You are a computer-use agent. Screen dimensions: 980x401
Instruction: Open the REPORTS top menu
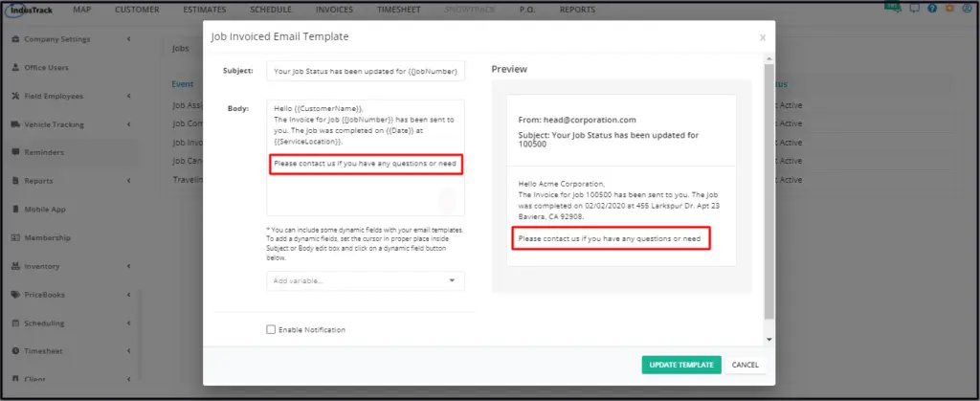click(x=577, y=10)
